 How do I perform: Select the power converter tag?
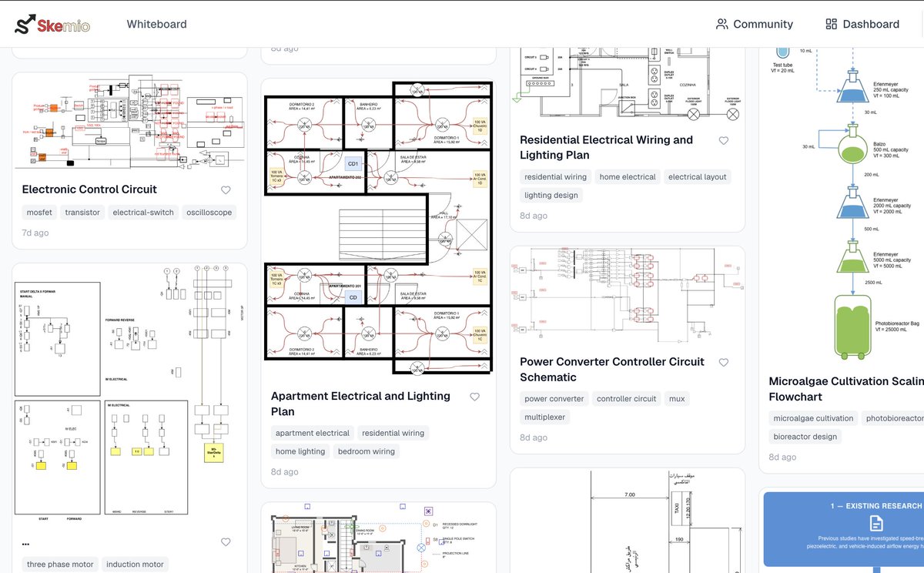(x=554, y=399)
